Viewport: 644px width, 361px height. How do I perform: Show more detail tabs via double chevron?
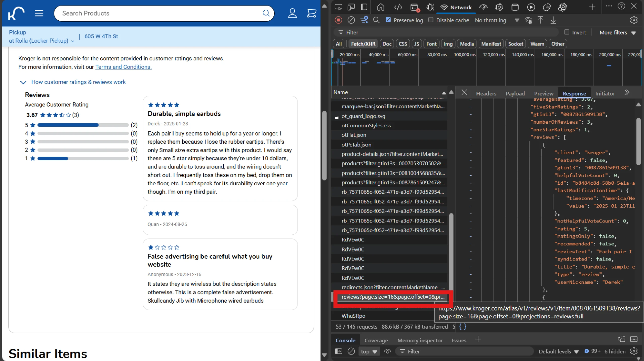click(627, 92)
